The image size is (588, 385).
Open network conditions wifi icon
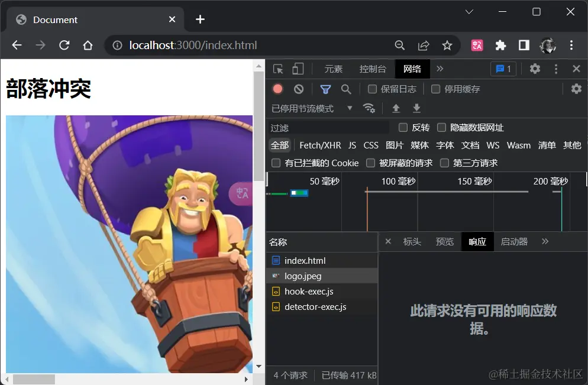pos(369,108)
